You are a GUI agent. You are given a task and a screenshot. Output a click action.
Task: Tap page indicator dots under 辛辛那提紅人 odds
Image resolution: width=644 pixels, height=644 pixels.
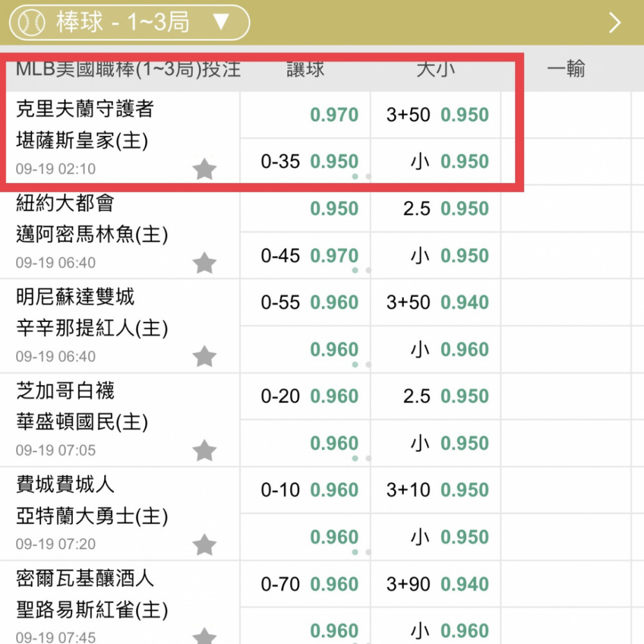(x=361, y=365)
